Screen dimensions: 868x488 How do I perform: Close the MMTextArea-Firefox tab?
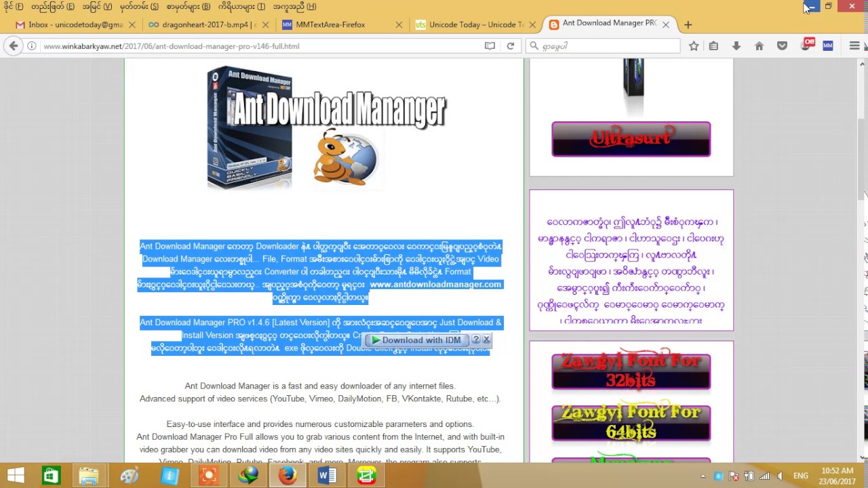coord(399,24)
